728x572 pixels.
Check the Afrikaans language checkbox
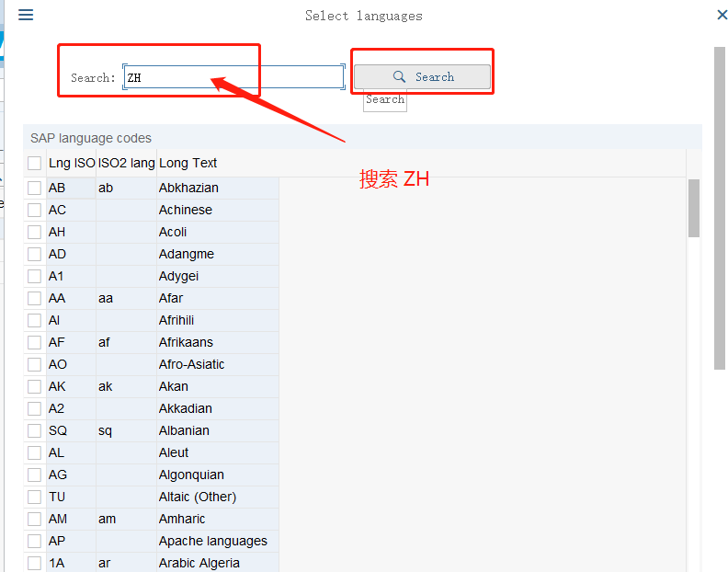click(35, 342)
